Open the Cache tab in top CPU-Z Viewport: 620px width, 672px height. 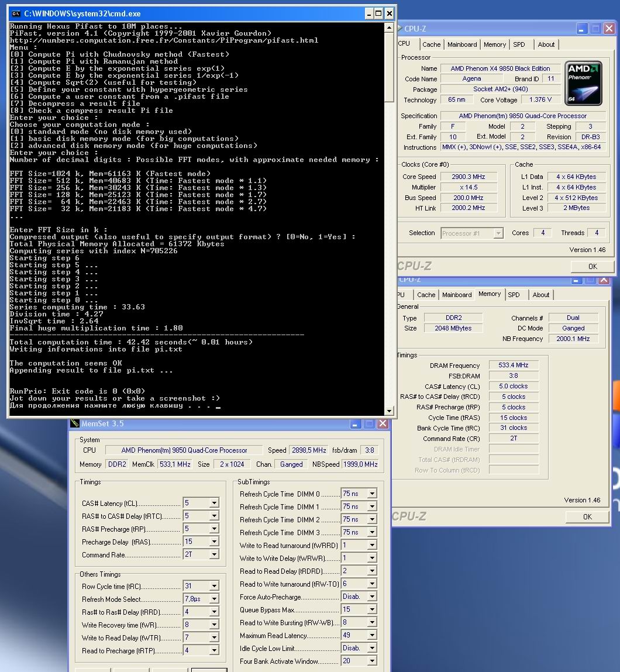(431, 44)
